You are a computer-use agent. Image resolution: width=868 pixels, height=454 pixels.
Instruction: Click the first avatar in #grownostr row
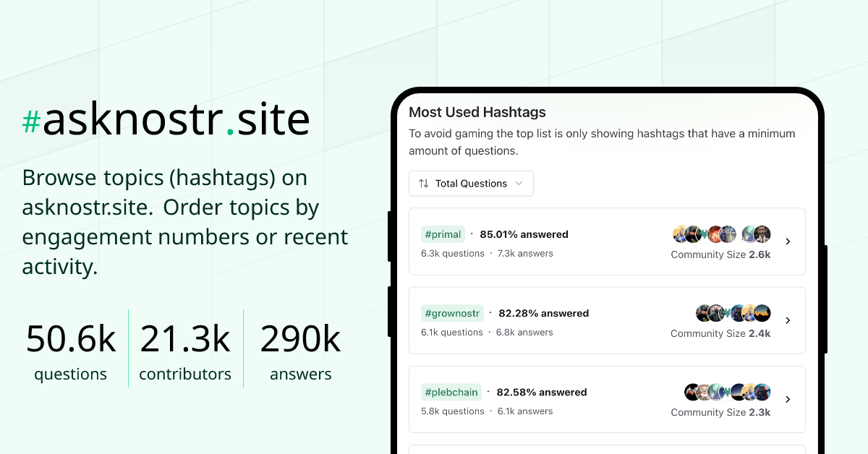[x=704, y=313]
